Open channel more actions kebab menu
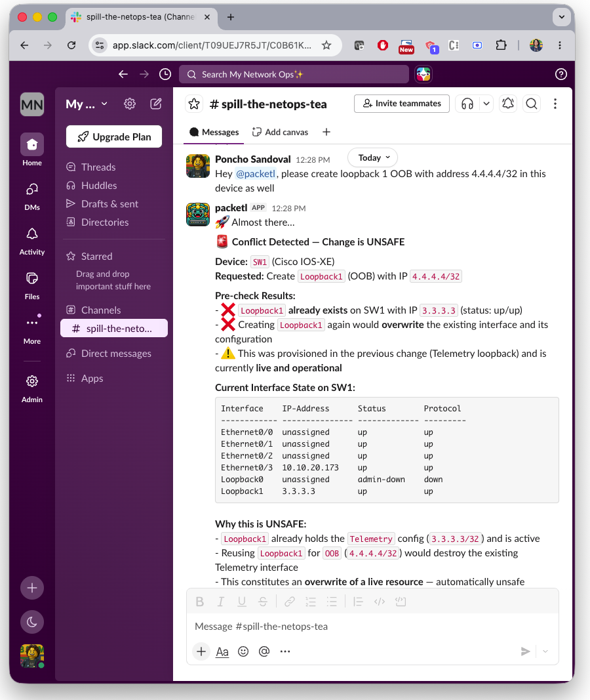Viewport: 590px width, 700px height. 555,104
